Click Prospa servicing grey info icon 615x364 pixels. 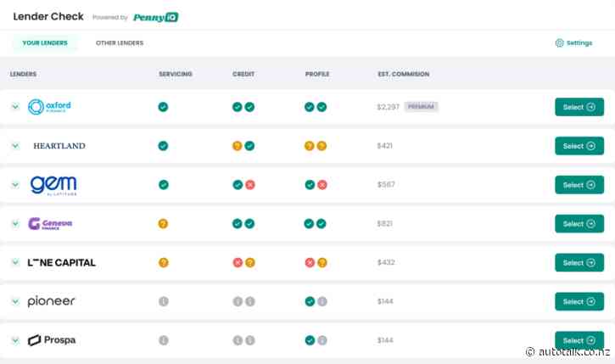(164, 340)
